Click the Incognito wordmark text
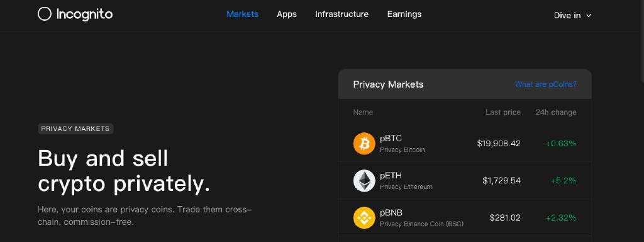Image resolution: width=644 pixels, height=242 pixels. click(84, 14)
